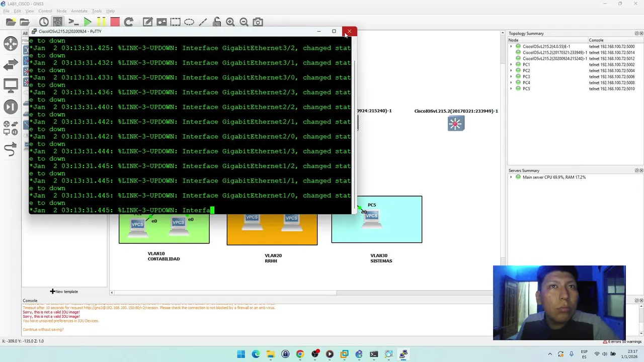Open File Explorer from the taskbar
Screen dimensions: 644x362
270,354
